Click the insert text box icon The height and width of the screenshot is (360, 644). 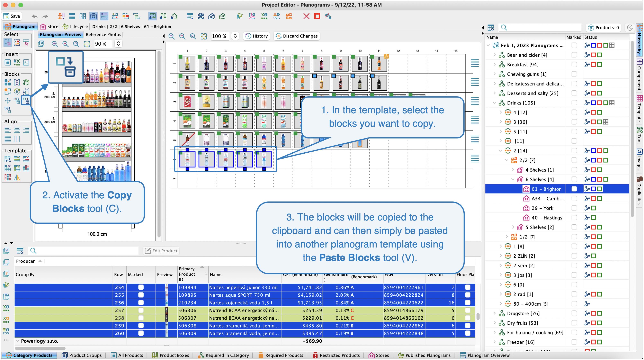coord(26,62)
